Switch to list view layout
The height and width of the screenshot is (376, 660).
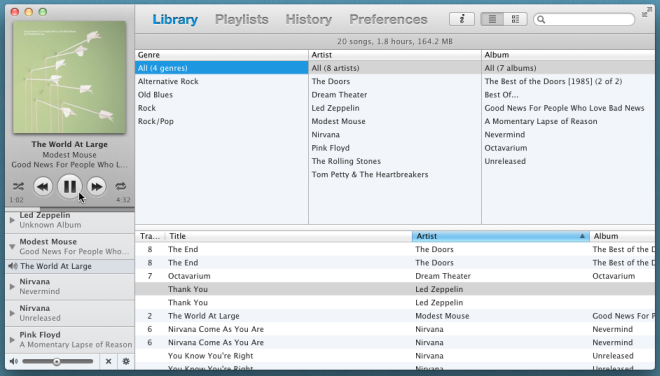492,19
